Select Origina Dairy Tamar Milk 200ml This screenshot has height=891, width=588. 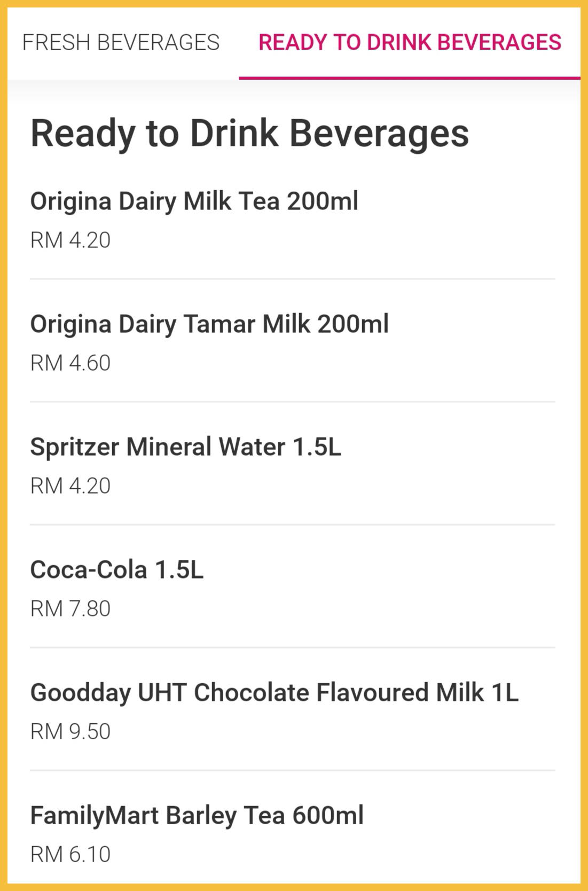(209, 324)
